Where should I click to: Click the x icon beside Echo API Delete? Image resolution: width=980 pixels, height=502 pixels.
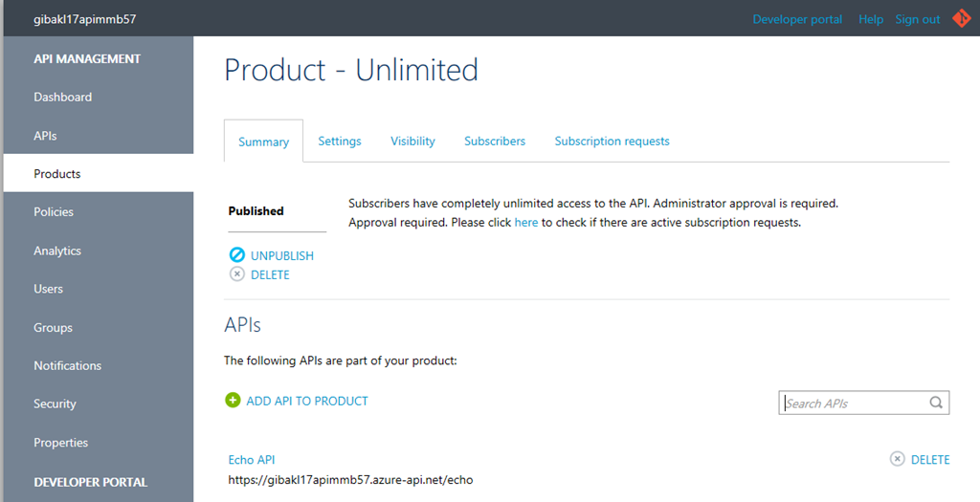pyautogui.click(x=897, y=459)
